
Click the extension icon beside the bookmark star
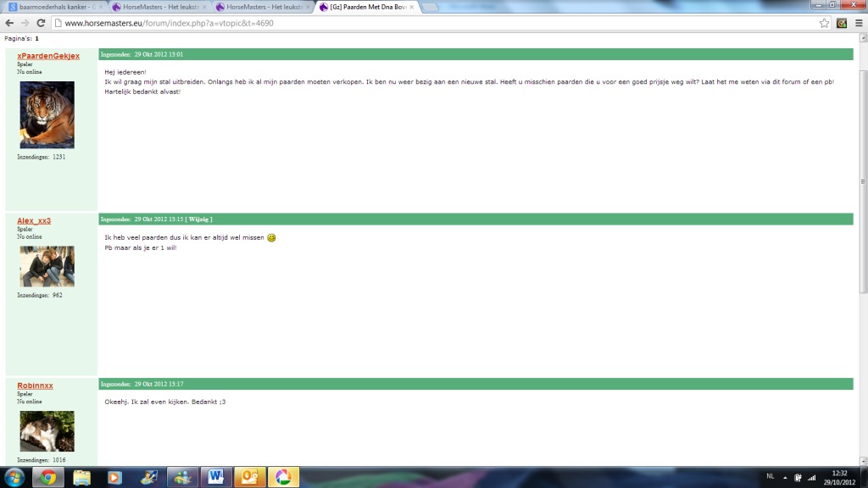click(842, 23)
